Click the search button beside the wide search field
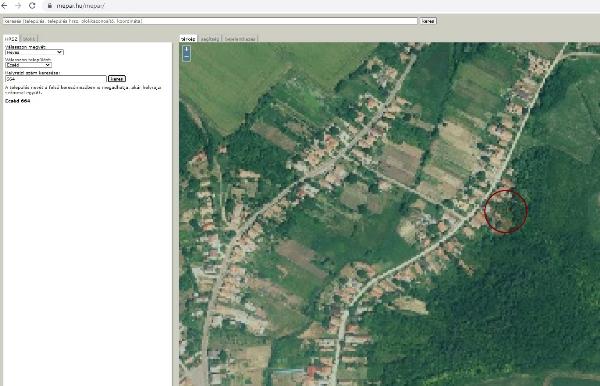This screenshot has height=386, width=600. coord(428,21)
